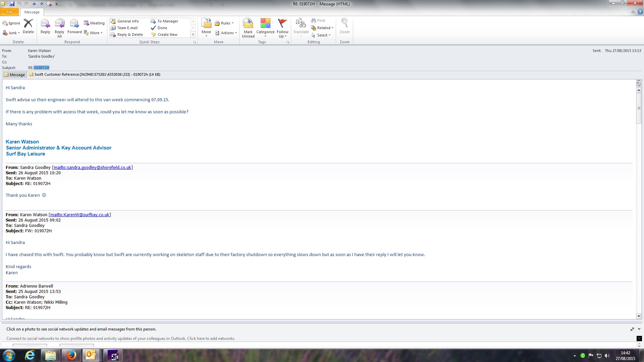Expand the Rules dropdown
This screenshot has height=362, width=644.
tap(224, 23)
